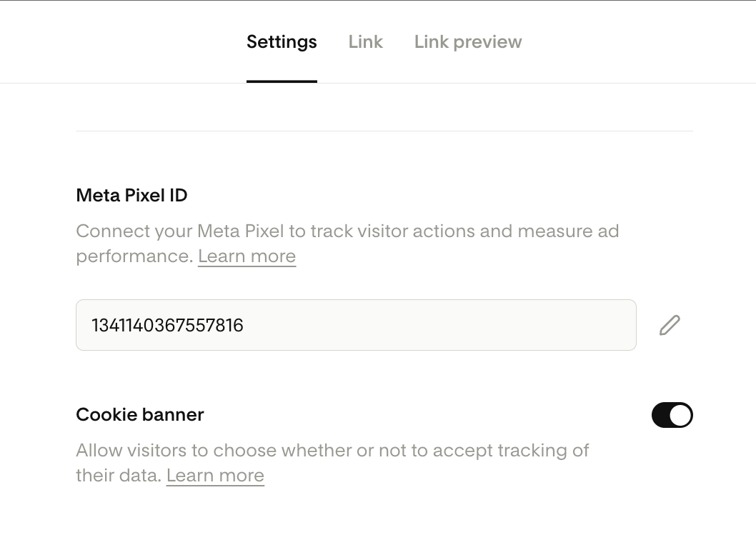
Task: Click the Meta Pixel ID heading
Action: 131,195
